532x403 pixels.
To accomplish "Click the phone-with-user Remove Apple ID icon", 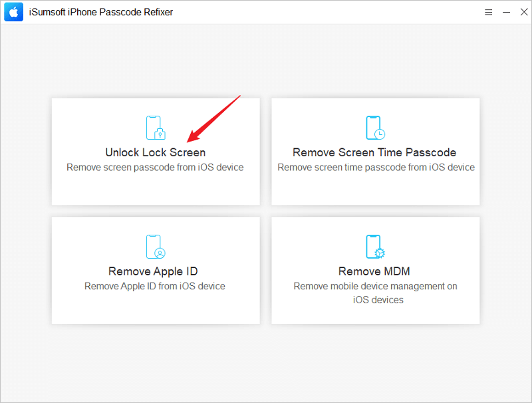I will point(156,247).
